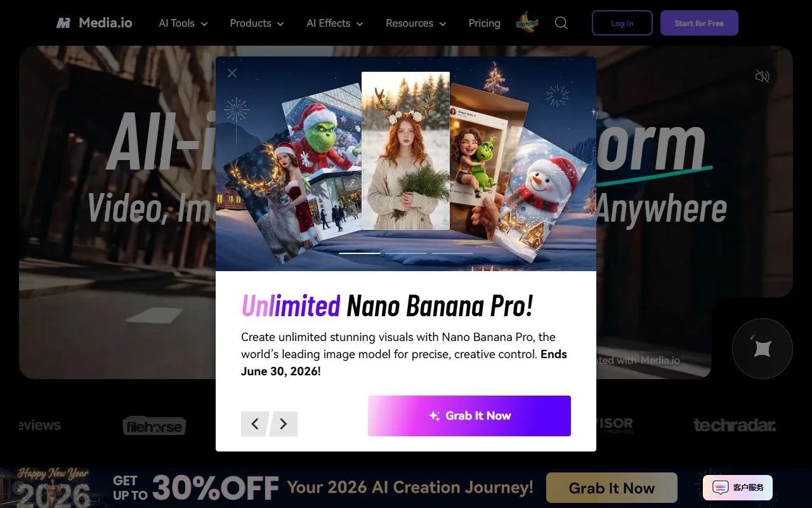Click the Unlimited banana promo icon

tap(527, 23)
